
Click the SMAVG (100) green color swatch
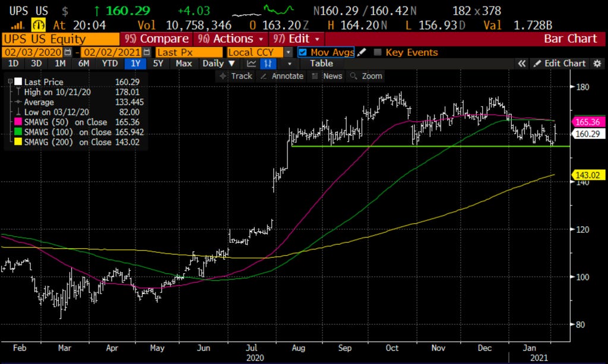pos(18,132)
